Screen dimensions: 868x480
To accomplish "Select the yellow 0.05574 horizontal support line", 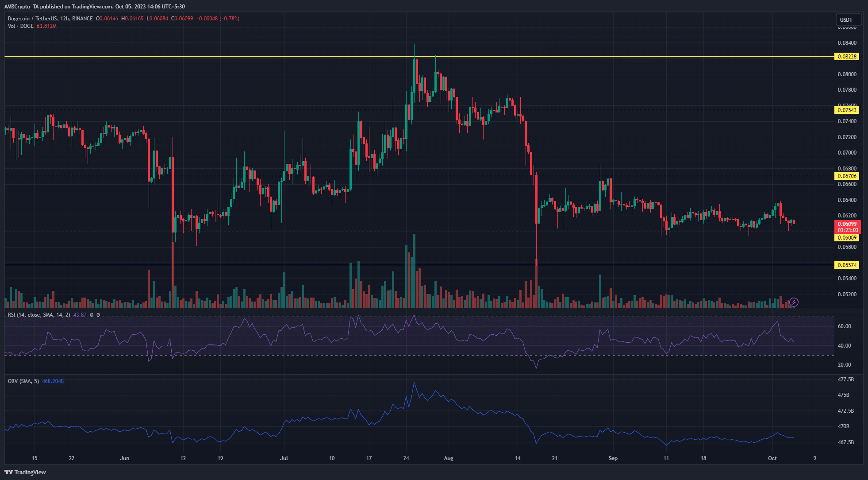I will tap(419, 265).
